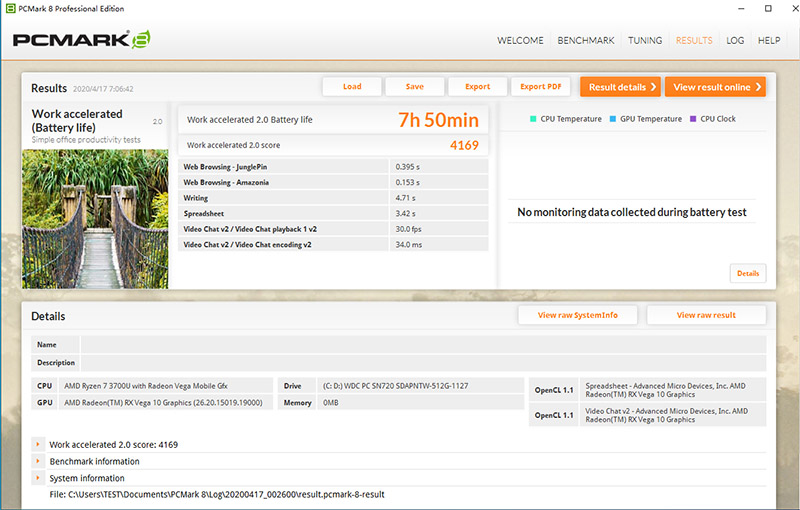The image size is (800, 510).
Task: Click the Load button
Action: pyautogui.click(x=352, y=87)
